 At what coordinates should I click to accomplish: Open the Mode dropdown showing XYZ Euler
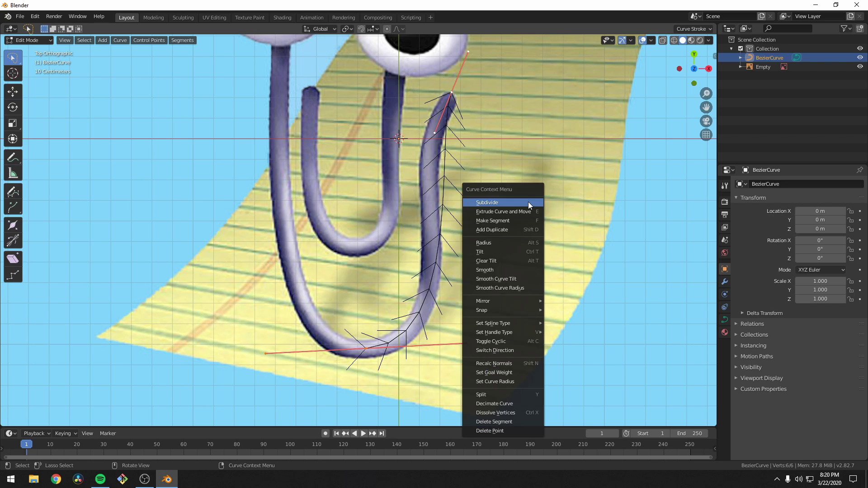[821, 270]
